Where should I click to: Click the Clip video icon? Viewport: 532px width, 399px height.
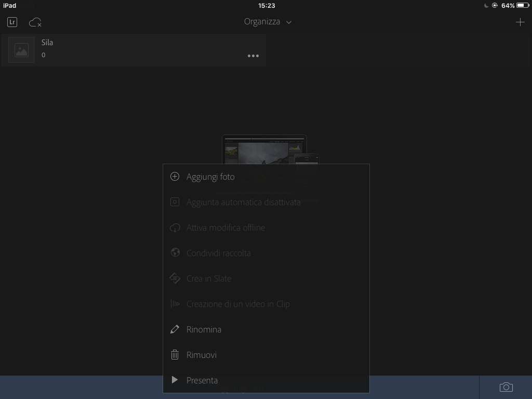pyautogui.click(x=175, y=303)
